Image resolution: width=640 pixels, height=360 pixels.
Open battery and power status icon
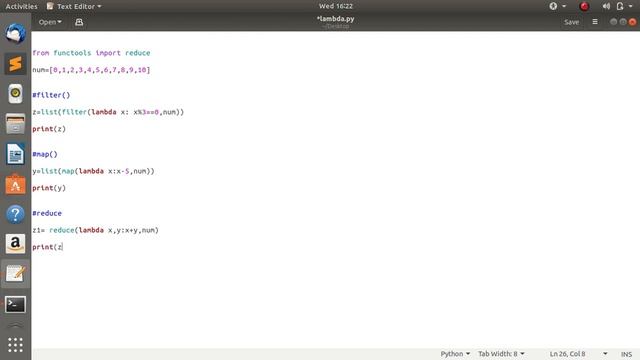(620, 6)
